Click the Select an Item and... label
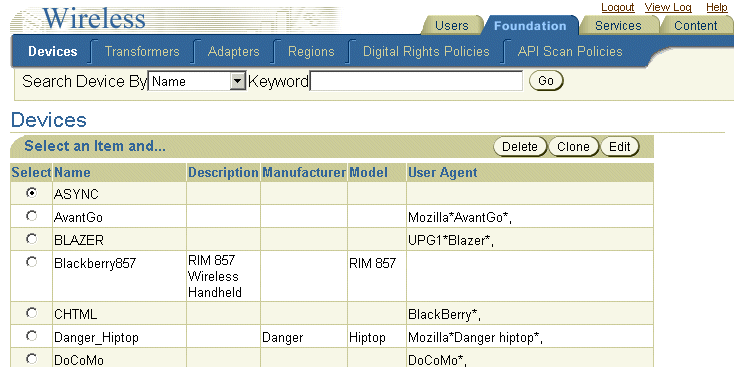 [x=95, y=146]
